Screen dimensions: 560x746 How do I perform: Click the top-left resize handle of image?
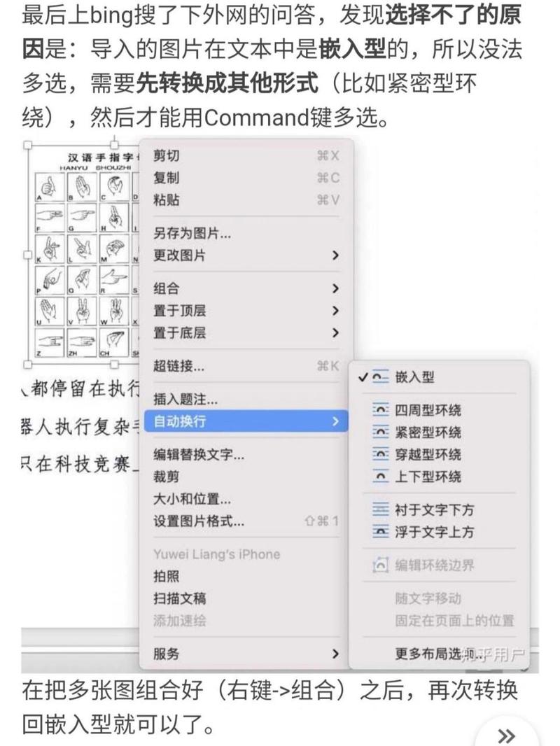27,144
